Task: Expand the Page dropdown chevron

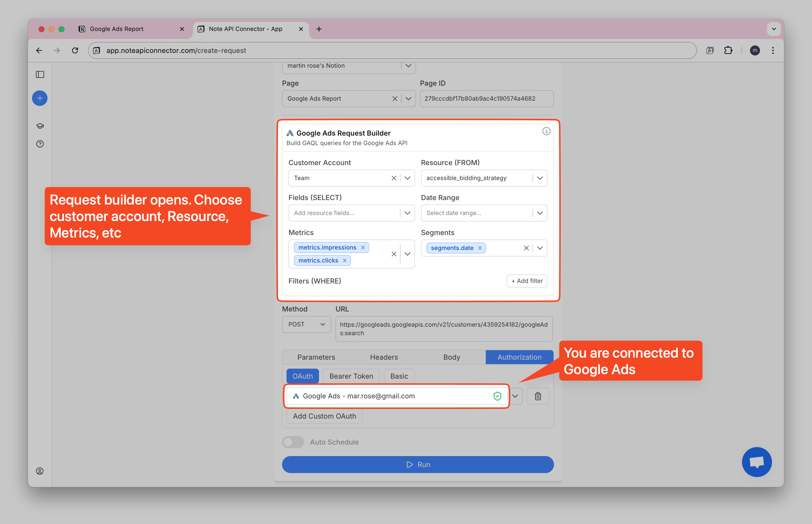Action: (x=408, y=99)
